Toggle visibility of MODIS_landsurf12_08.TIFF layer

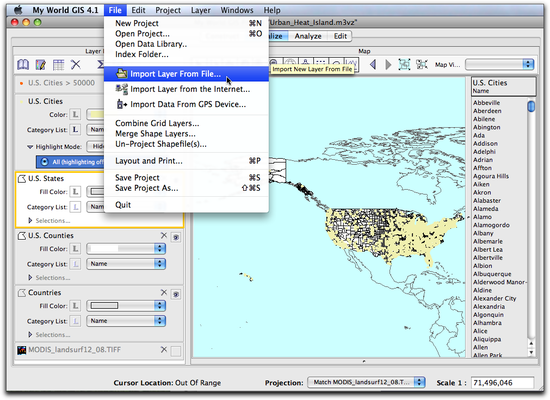(176, 351)
